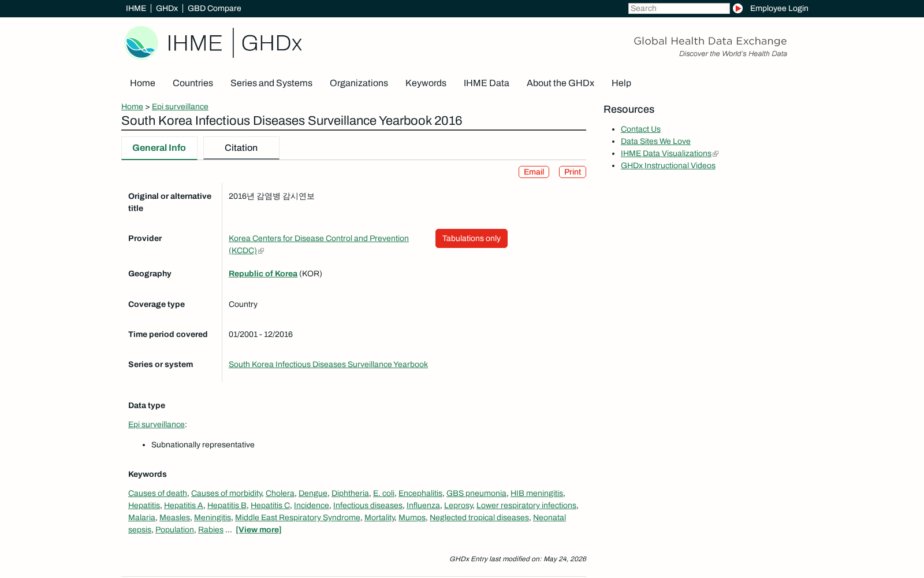
Task: Click the Email button
Action: pos(534,172)
